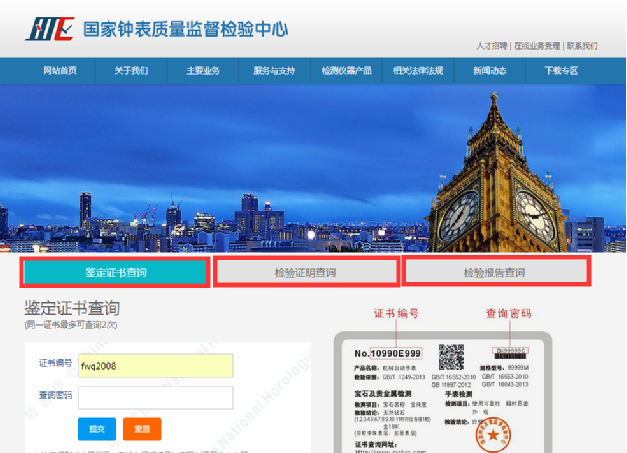Switch to 鉴定证书查询 tab
The width and height of the screenshot is (627, 453).
[x=115, y=272]
